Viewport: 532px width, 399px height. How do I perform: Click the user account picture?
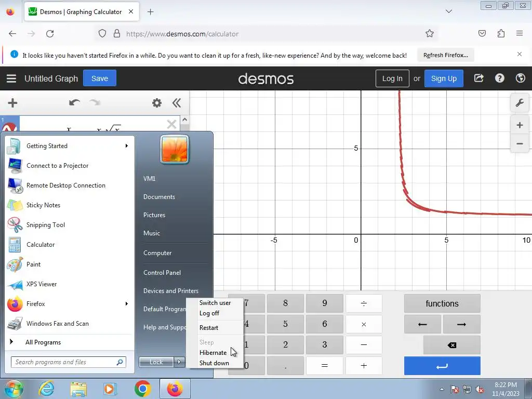[175, 149]
